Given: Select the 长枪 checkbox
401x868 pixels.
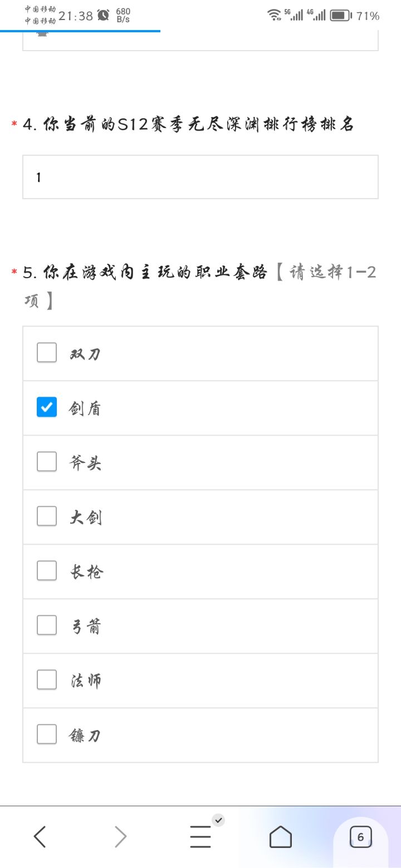Looking at the screenshot, I should pyautogui.click(x=47, y=571).
